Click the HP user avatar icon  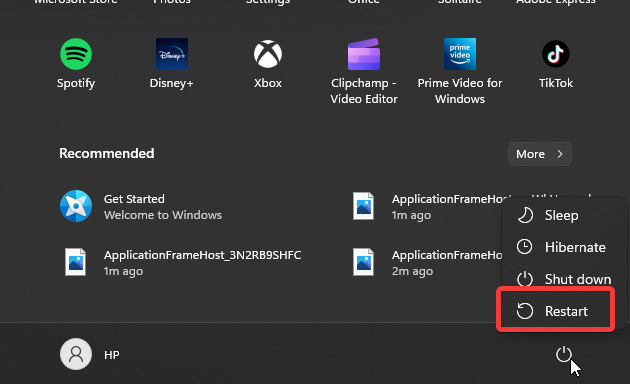(76, 354)
